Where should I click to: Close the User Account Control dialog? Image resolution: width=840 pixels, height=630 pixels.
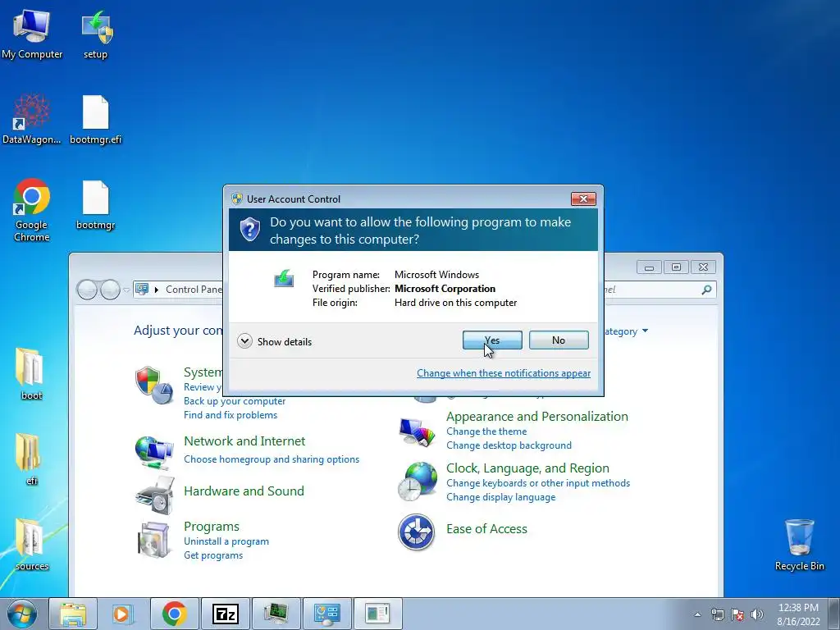(x=583, y=199)
